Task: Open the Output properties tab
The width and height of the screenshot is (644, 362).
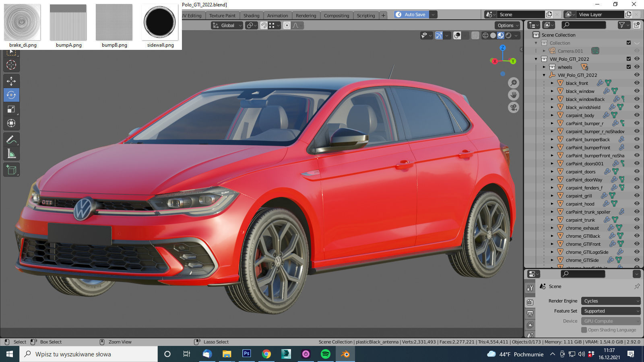Action: click(x=530, y=313)
